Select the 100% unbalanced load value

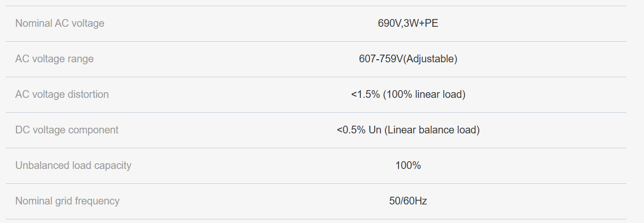pos(408,165)
